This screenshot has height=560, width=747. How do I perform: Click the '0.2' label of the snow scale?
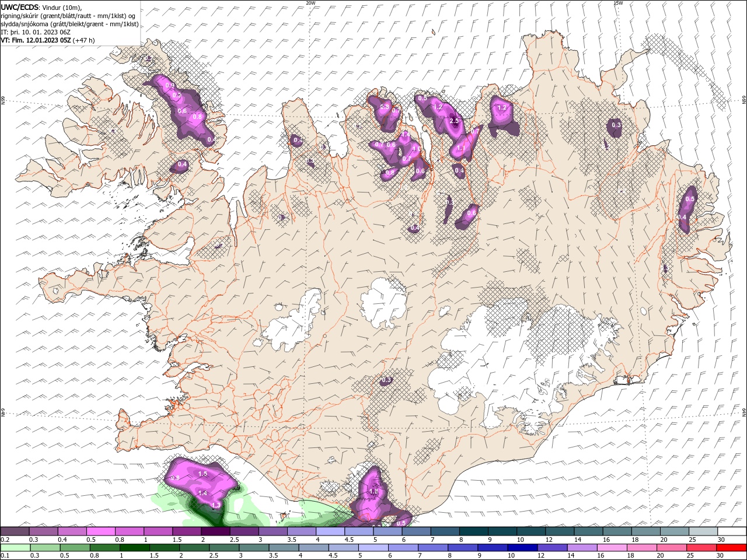(5, 540)
